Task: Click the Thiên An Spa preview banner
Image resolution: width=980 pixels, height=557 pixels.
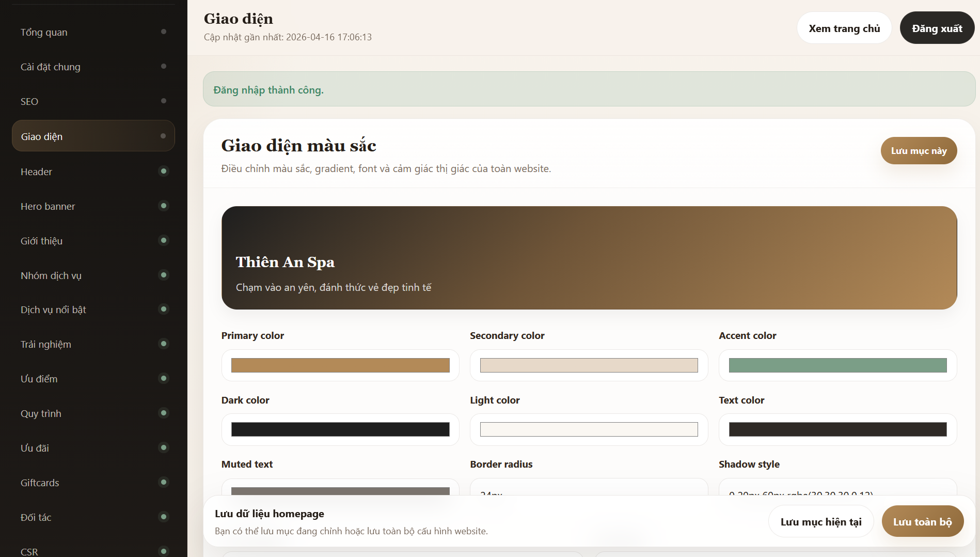Action: pos(589,258)
